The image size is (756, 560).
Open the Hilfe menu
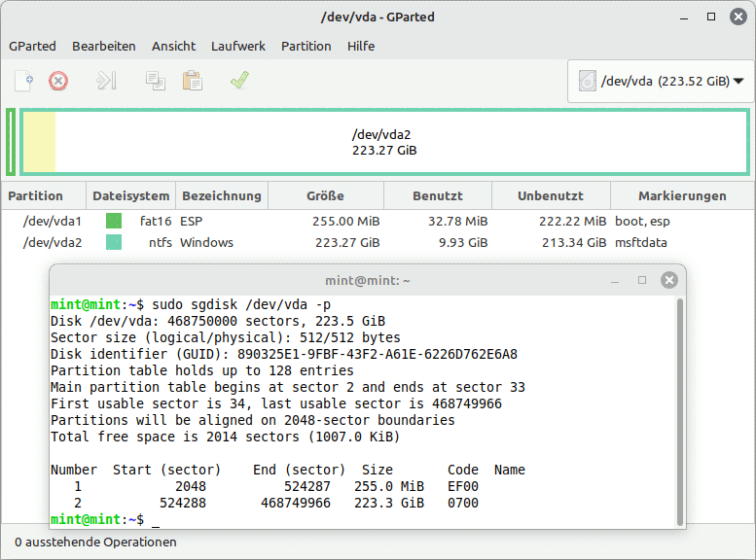(x=361, y=47)
